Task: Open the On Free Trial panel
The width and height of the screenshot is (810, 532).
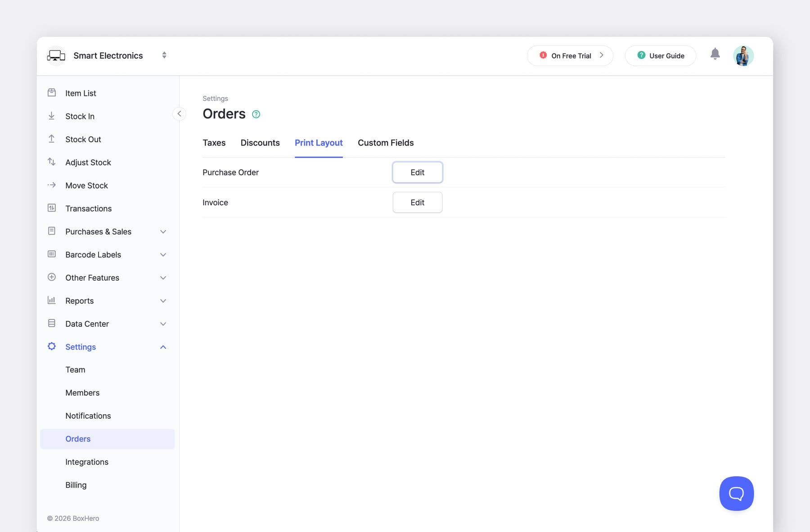Action: pyautogui.click(x=570, y=55)
